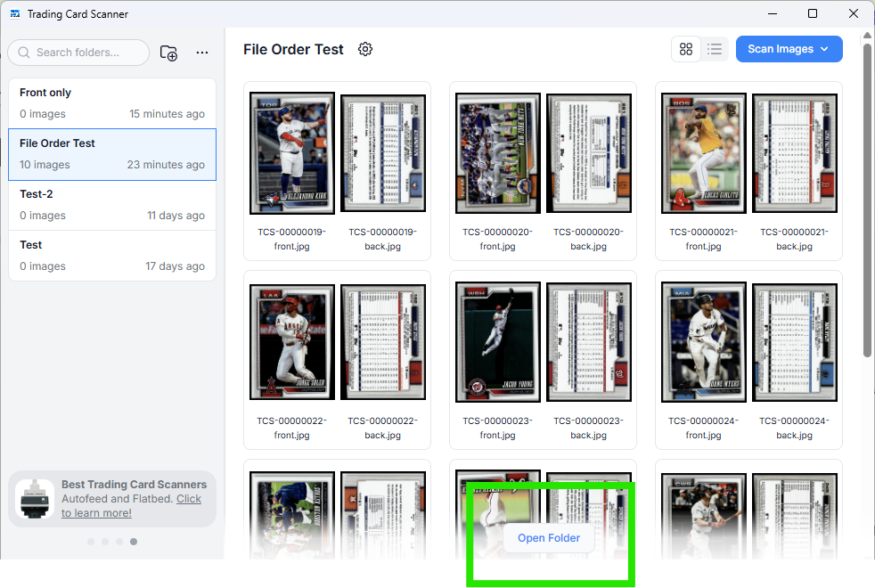Screen dimensions: 875x588
Task: Open the Click to learn more link
Action: pyautogui.click(x=131, y=506)
